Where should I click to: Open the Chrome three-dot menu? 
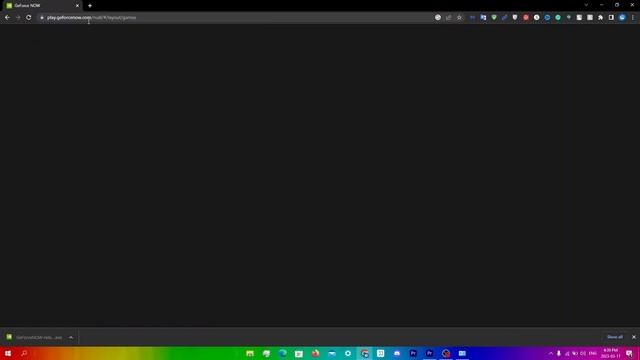[x=633, y=18]
